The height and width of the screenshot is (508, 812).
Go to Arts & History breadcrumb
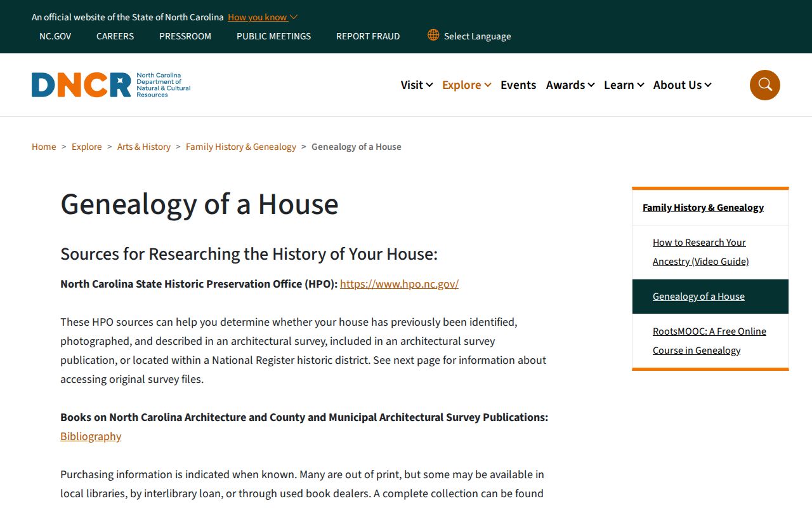tap(144, 147)
